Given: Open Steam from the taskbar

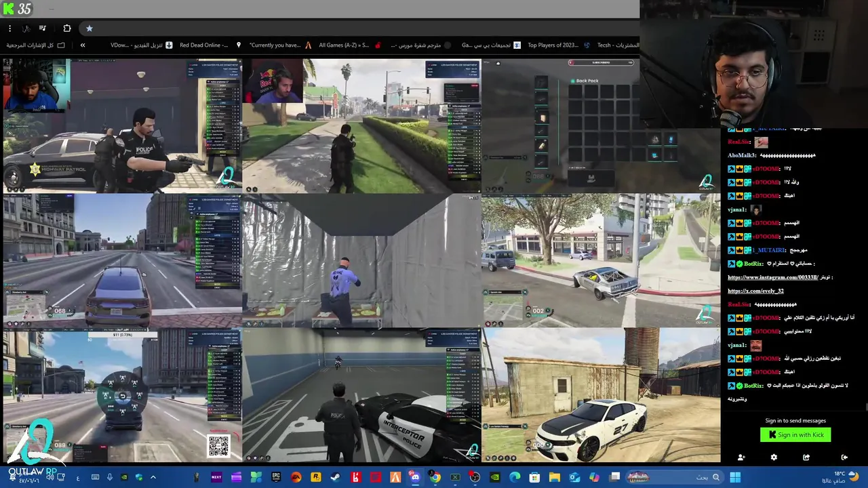Looking at the screenshot, I should pos(335,477).
